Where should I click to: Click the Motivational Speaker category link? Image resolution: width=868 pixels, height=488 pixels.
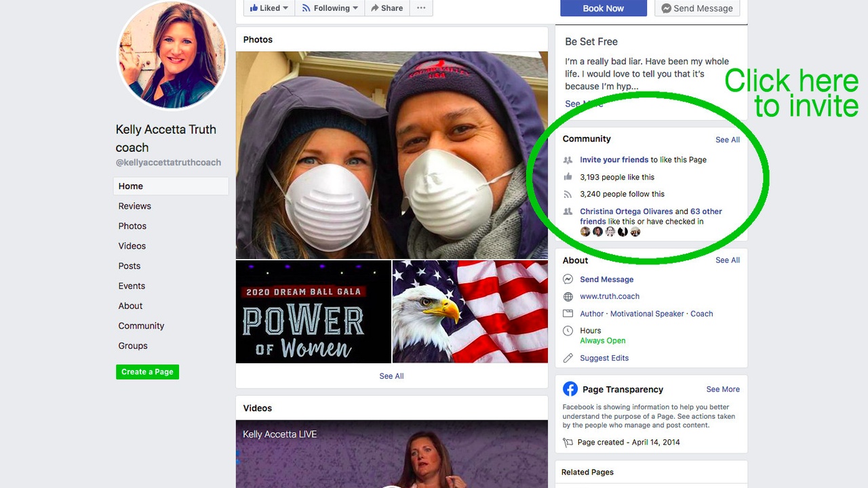click(648, 314)
